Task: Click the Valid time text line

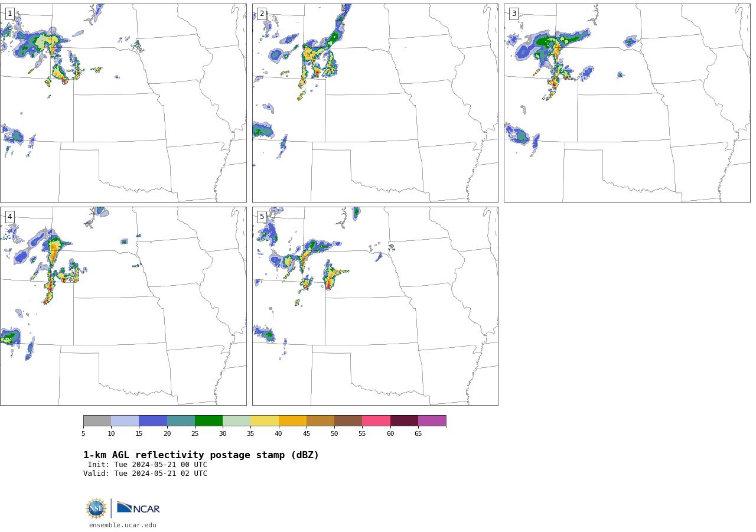Action: pyautogui.click(x=145, y=474)
